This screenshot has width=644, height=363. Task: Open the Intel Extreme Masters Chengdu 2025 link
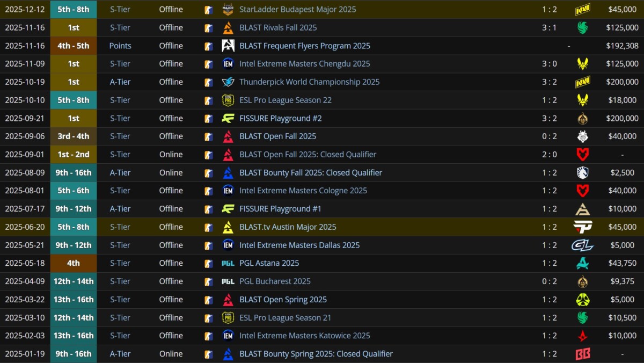point(304,64)
